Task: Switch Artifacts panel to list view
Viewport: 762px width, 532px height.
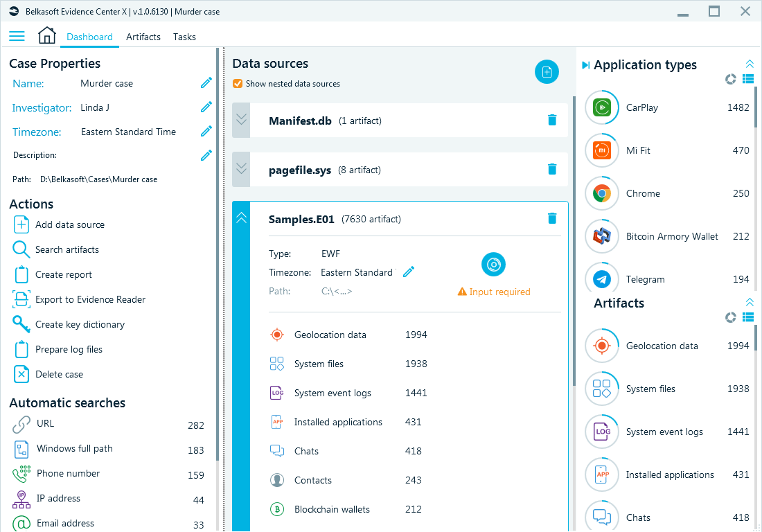Action: 748,317
